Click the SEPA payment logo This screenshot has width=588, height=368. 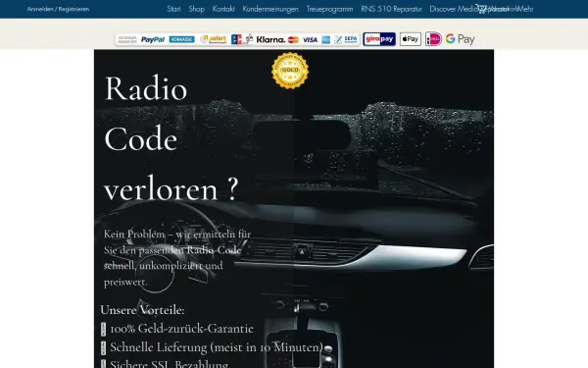[x=346, y=39]
